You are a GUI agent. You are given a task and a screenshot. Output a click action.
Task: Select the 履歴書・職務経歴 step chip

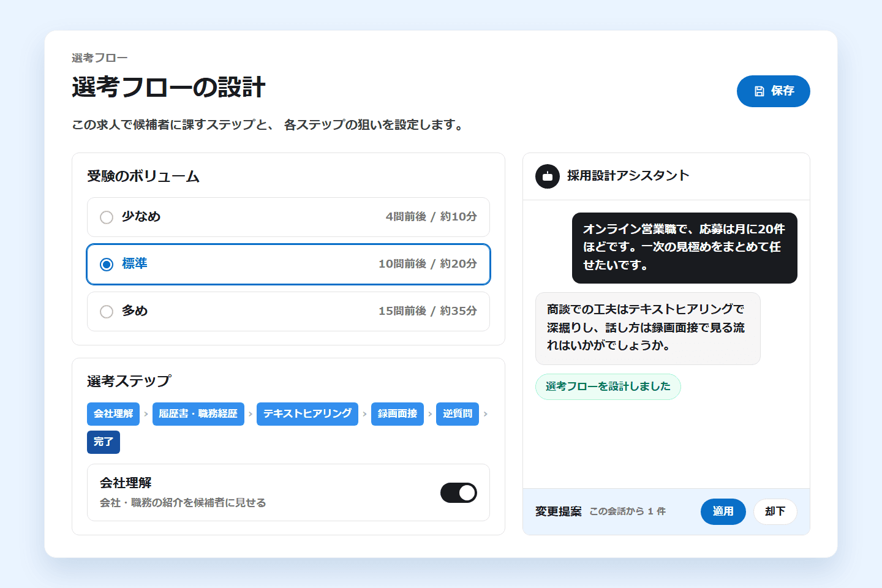click(198, 414)
